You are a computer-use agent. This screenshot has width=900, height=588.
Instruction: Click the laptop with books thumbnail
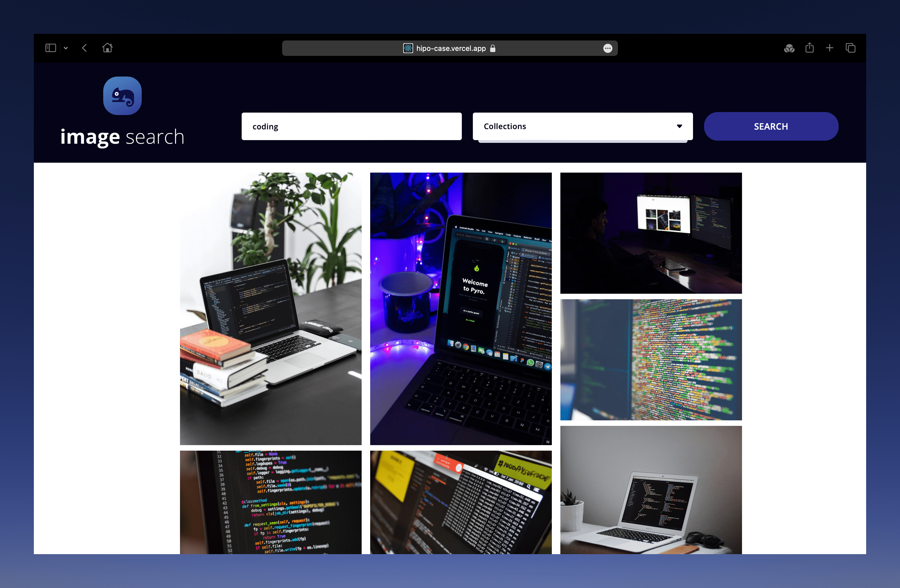tap(270, 308)
